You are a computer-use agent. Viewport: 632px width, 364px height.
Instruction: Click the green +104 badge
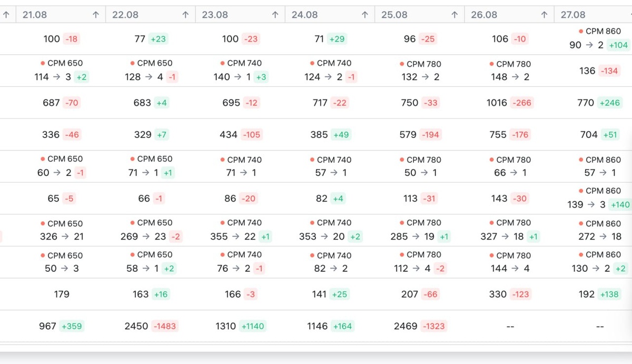coord(618,45)
